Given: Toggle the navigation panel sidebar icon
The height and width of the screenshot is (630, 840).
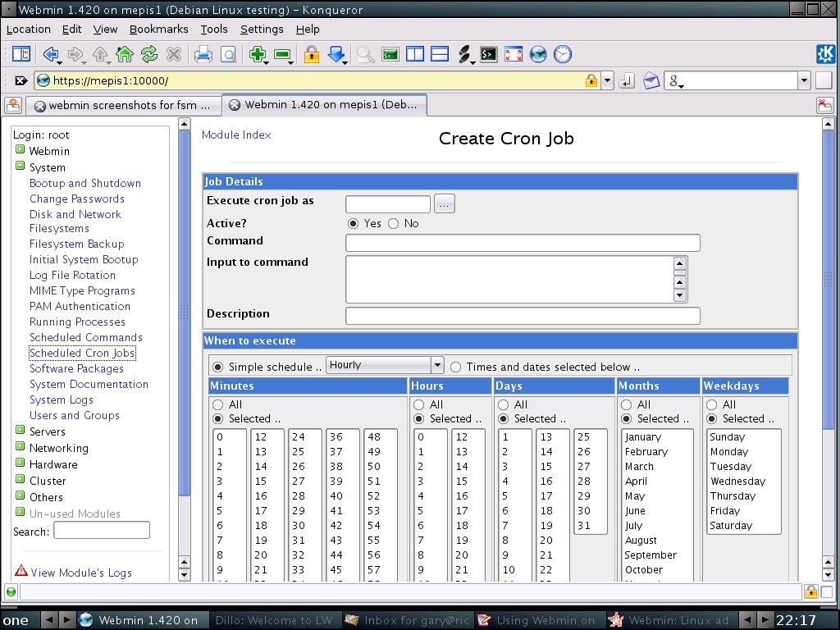Looking at the screenshot, I should [x=21, y=54].
